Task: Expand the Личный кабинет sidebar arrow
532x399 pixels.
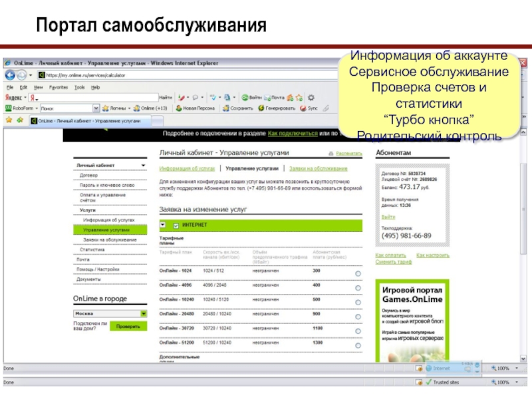Action: (143, 165)
